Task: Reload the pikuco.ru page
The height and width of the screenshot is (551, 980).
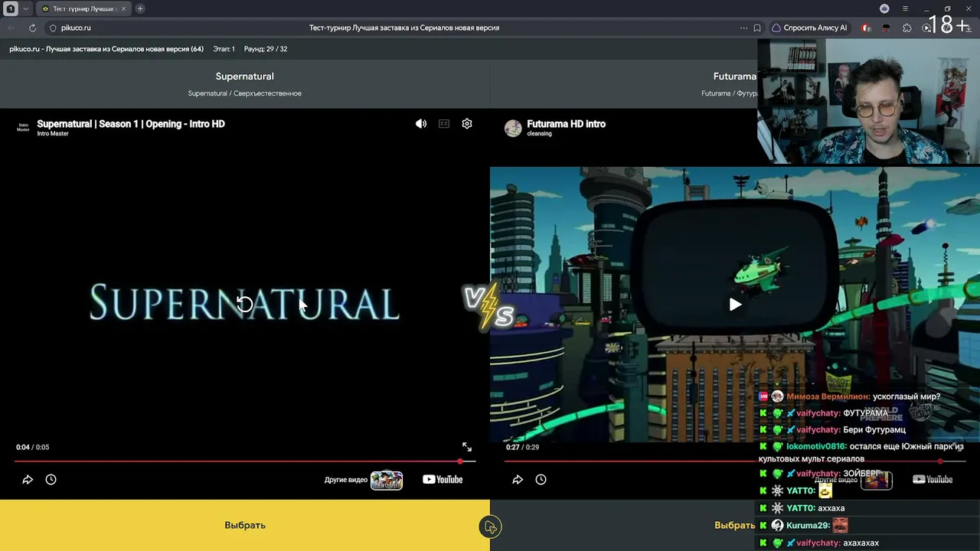Action: [x=32, y=28]
